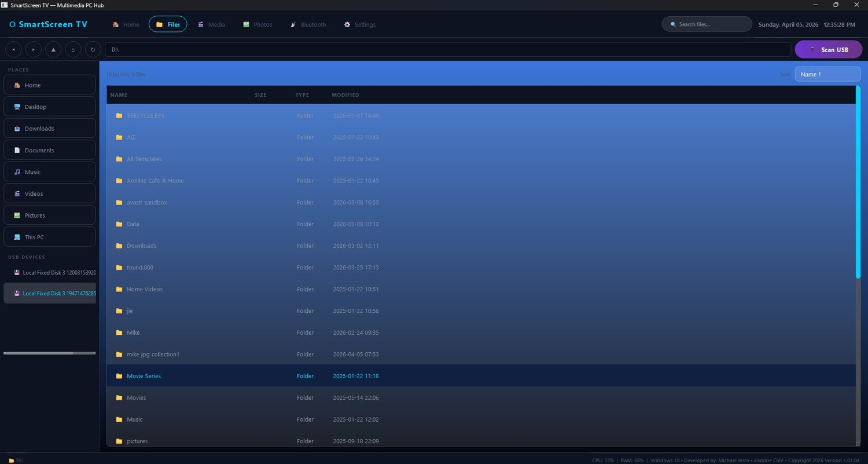Select the All Templates folder icon

pyautogui.click(x=119, y=159)
